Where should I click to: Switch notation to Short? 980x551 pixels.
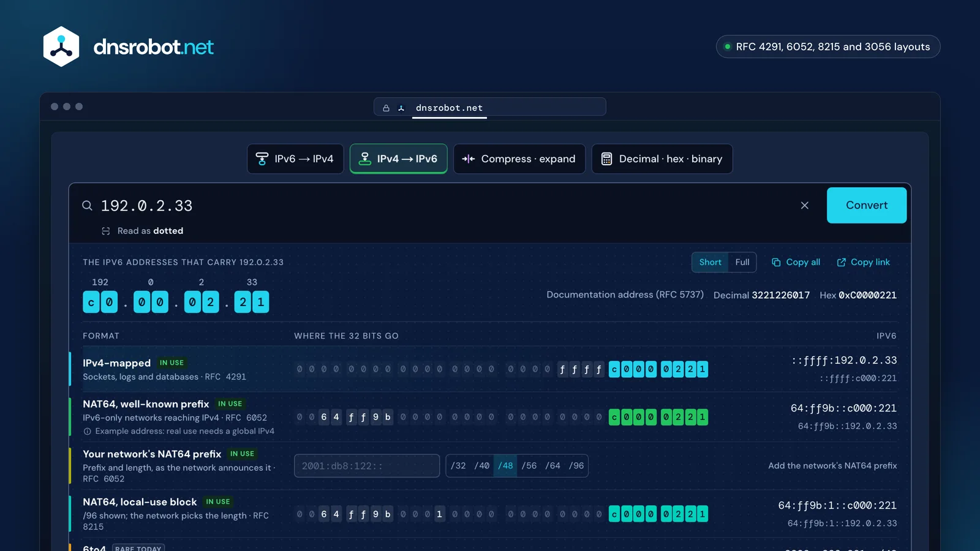point(710,262)
